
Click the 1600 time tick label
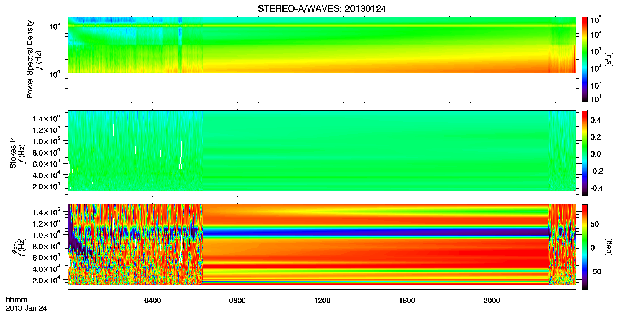pos(407,301)
